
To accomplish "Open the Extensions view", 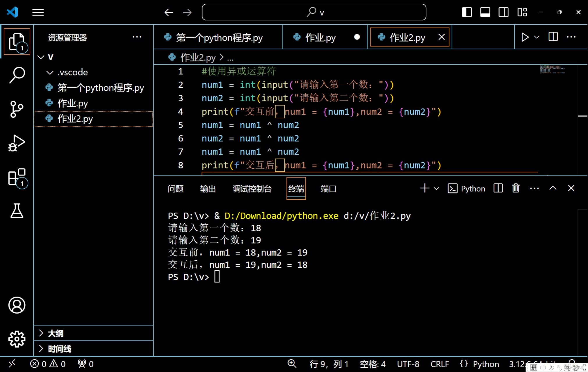I will 17,178.
